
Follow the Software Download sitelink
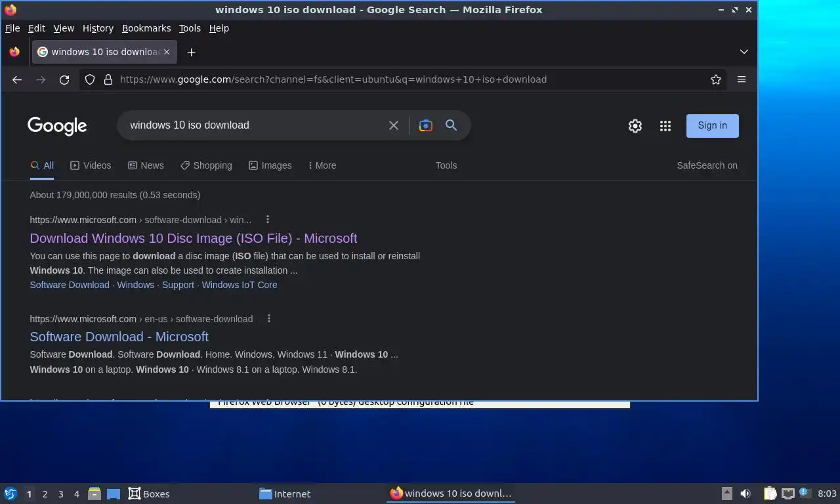[x=70, y=285]
